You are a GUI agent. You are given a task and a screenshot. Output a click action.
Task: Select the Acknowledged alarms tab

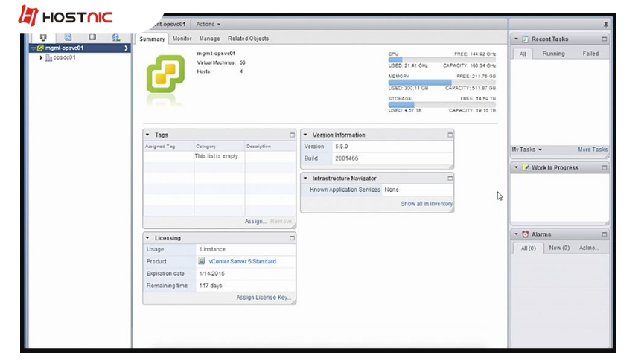[x=589, y=248]
